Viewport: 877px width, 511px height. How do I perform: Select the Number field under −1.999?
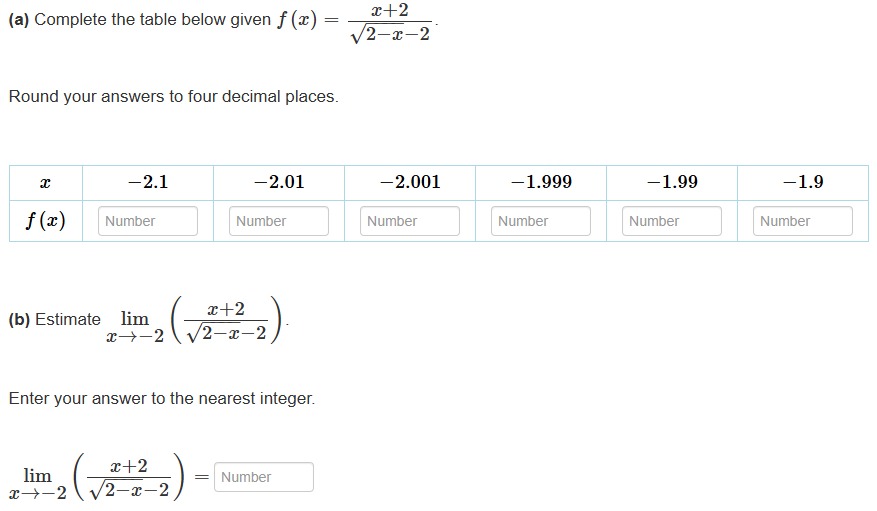tap(540, 221)
